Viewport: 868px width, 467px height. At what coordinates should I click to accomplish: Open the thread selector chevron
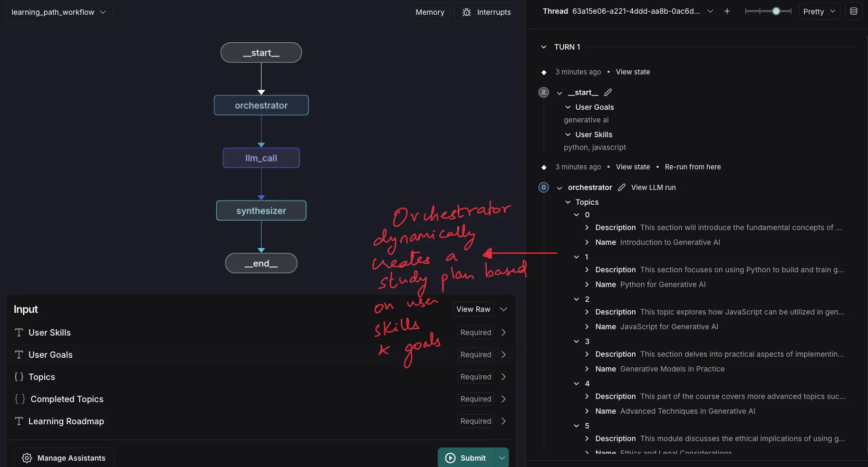(710, 11)
